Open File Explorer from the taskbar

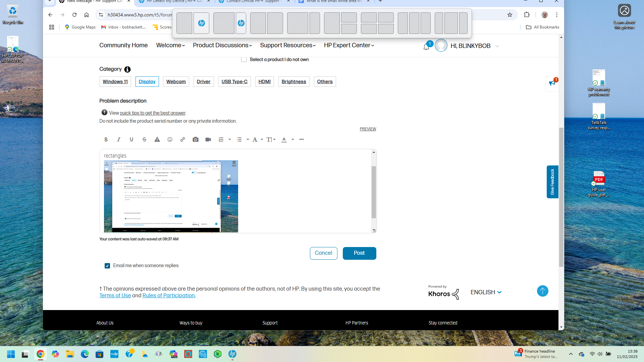[x=70, y=354]
